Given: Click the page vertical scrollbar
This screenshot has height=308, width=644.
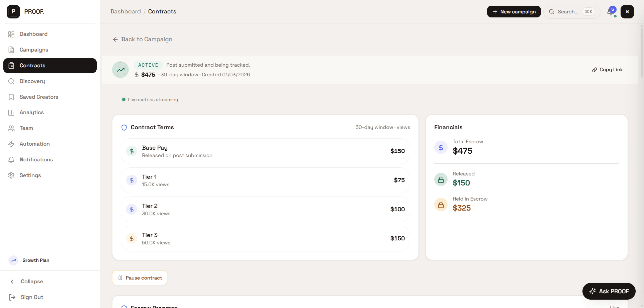Looking at the screenshot, I should tap(642, 53).
